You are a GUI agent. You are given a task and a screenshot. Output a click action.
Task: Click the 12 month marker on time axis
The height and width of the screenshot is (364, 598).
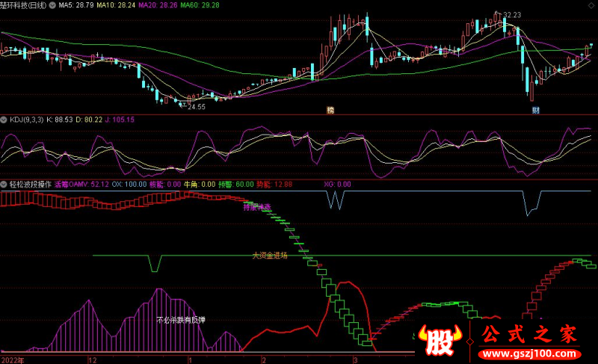point(93,360)
